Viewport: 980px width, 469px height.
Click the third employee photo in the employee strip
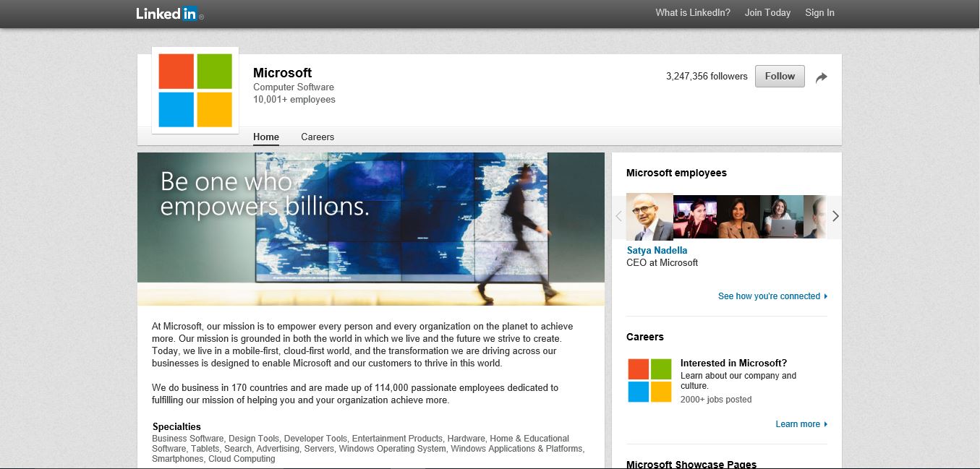click(x=738, y=217)
